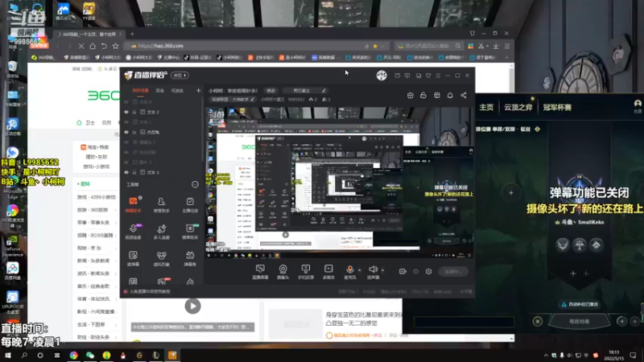Toggle the preview eye icon beside settings gear
The width and height of the screenshot is (644, 362).
click(x=415, y=271)
